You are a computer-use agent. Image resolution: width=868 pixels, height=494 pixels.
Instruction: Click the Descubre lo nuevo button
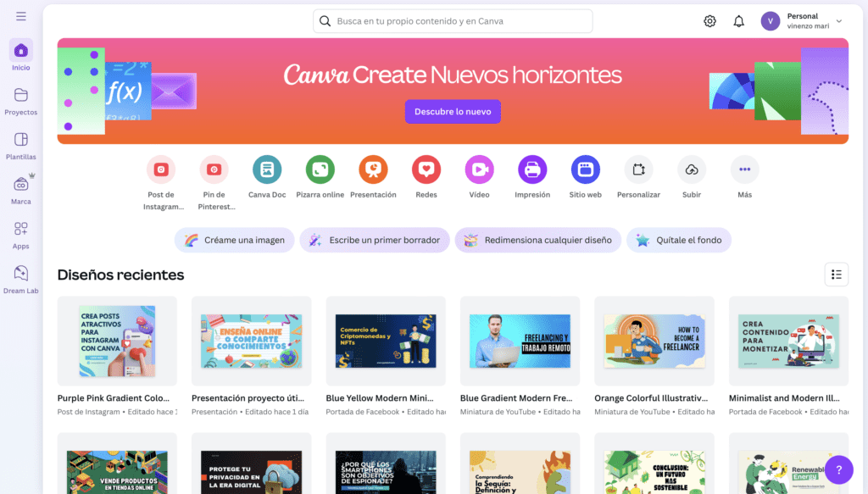453,112
